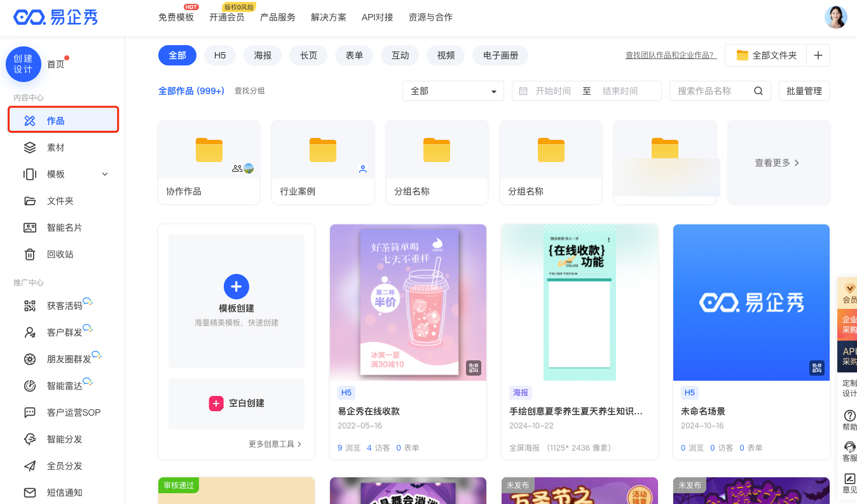The image size is (857, 504).
Task: Open the 全部 filter dropdown
Action: [x=453, y=91]
